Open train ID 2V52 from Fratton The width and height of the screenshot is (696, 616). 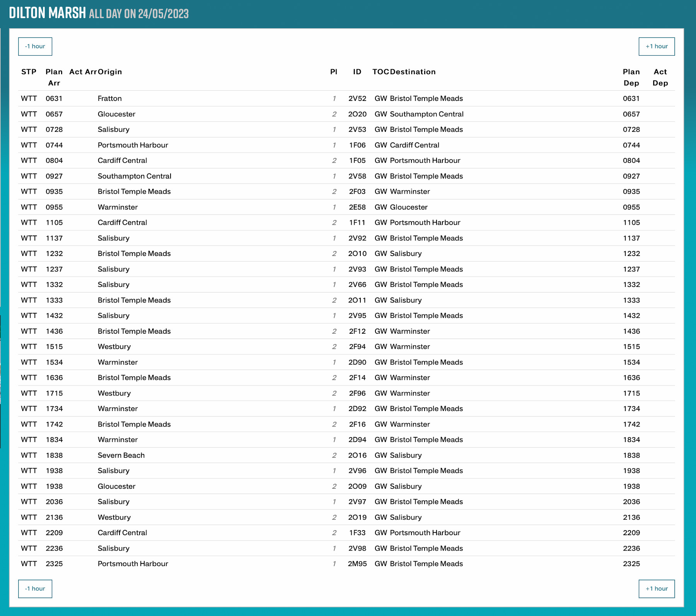pos(357,99)
